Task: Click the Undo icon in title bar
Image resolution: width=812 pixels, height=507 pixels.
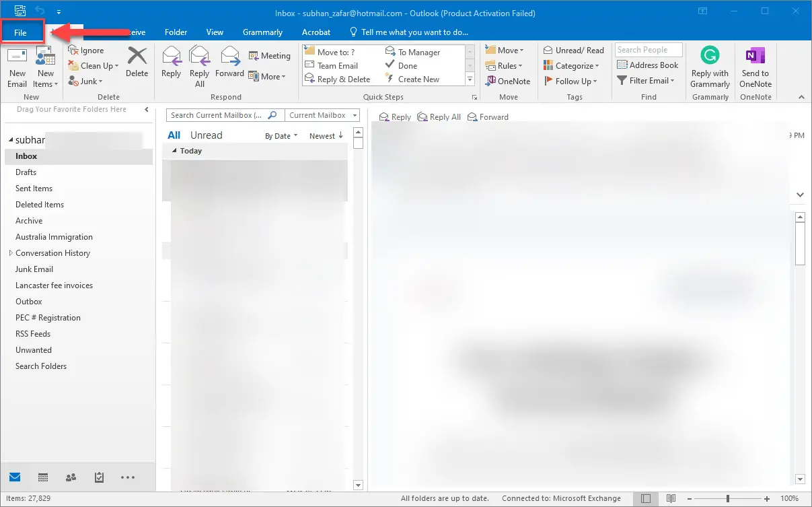Action: pyautogui.click(x=39, y=11)
